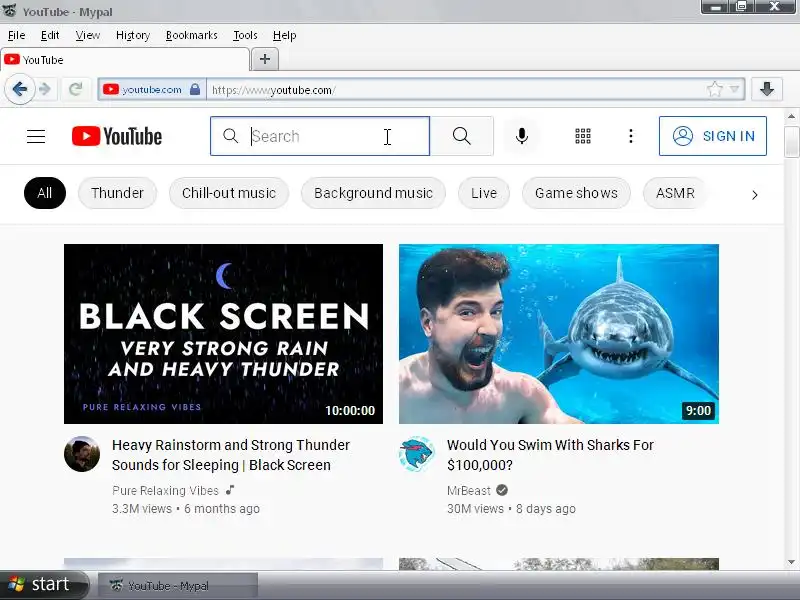Filter by the ASMR chip
The image size is (800, 600).
675,193
